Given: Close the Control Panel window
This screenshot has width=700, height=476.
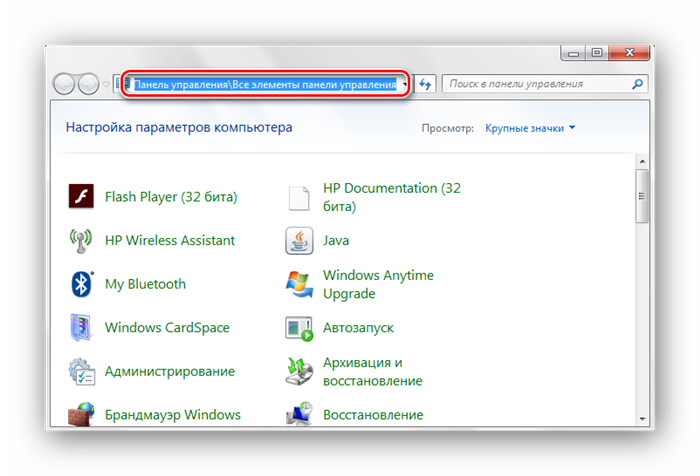Looking at the screenshot, I should [x=629, y=53].
